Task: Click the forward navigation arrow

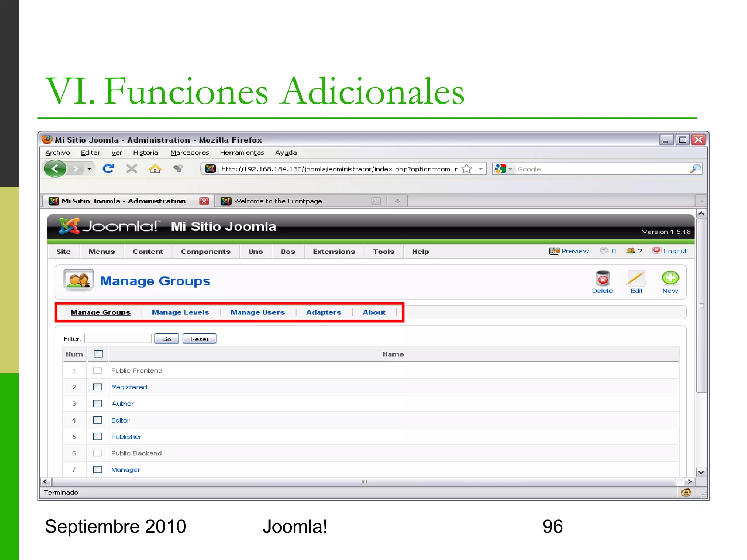Action: click(75, 169)
